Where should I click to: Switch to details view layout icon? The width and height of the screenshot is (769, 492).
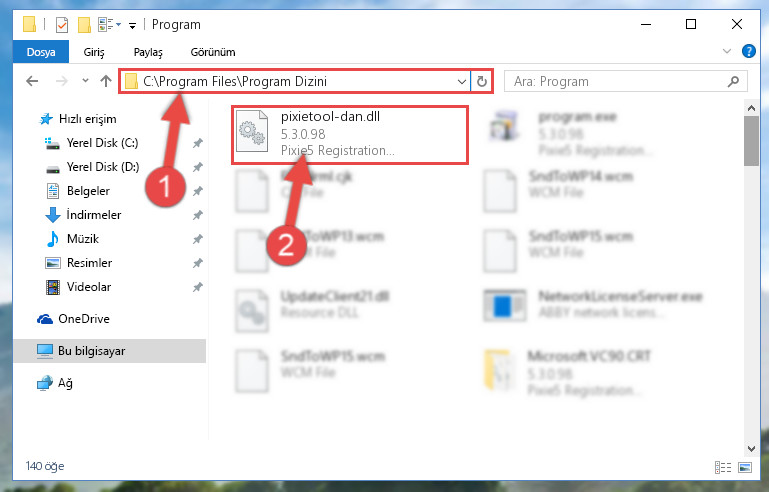coord(723,467)
